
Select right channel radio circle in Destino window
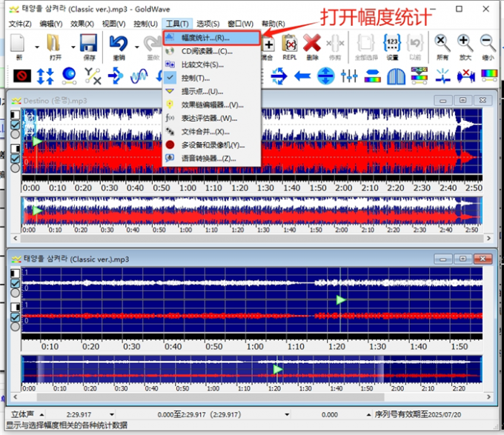[x=15, y=167]
